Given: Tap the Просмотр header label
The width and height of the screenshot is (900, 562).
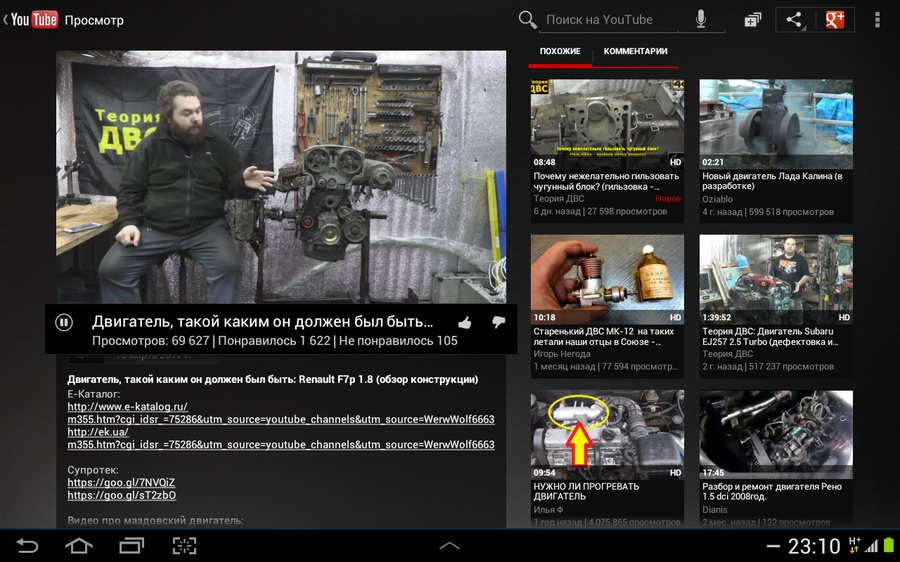Looking at the screenshot, I should pyautogui.click(x=94, y=21).
